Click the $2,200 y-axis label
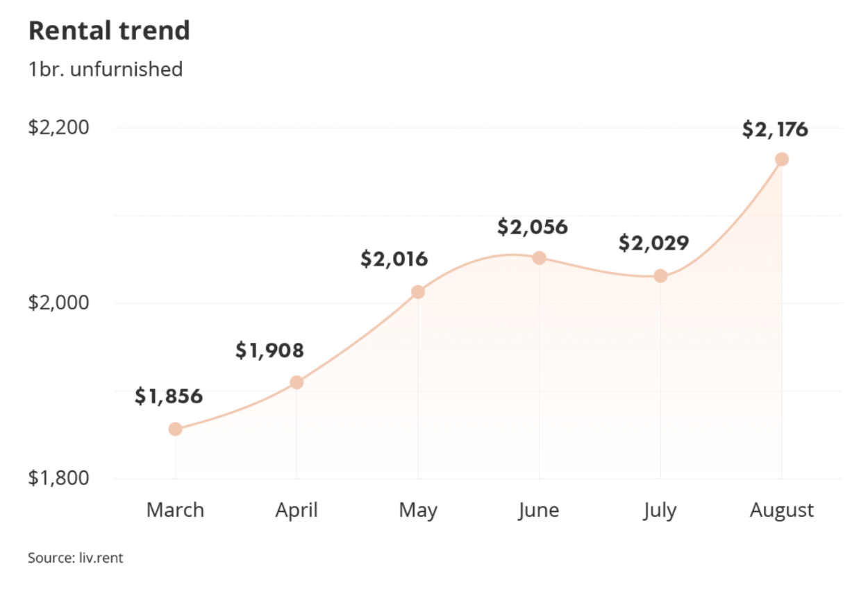Image resolution: width=868 pixels, height=594 pixels. point(59,128)
